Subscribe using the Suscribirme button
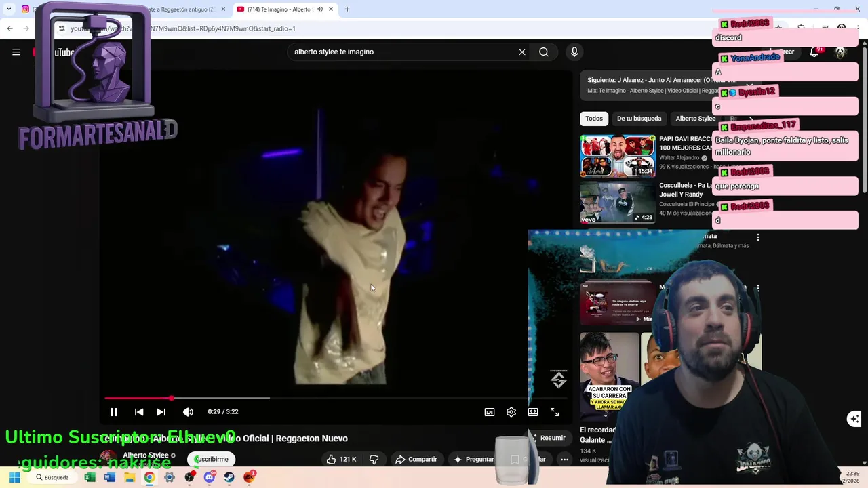This screenshot has width=868, height=488. pos(212,459)
